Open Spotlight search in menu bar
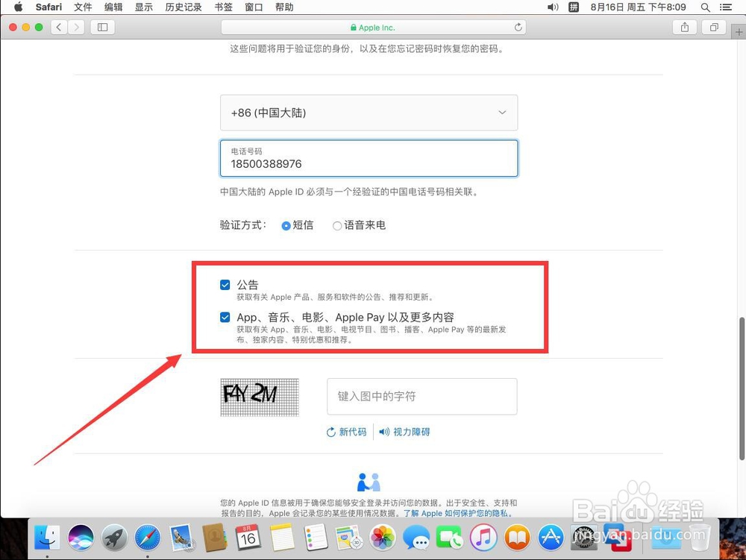 coord(706,7)
